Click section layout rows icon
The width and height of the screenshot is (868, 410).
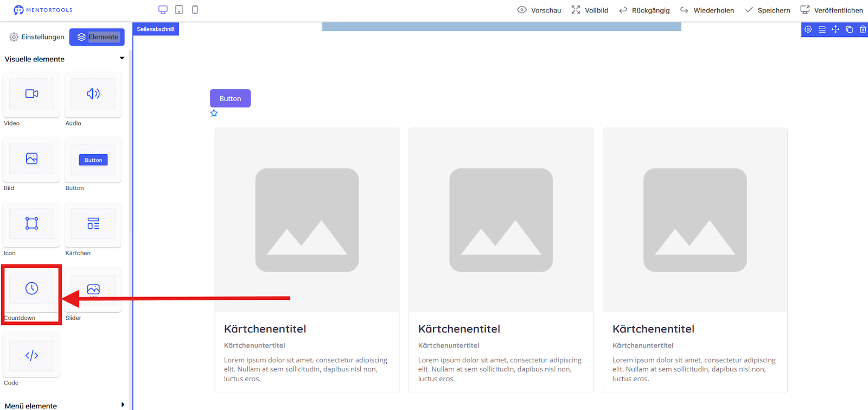tap(822, 29)
